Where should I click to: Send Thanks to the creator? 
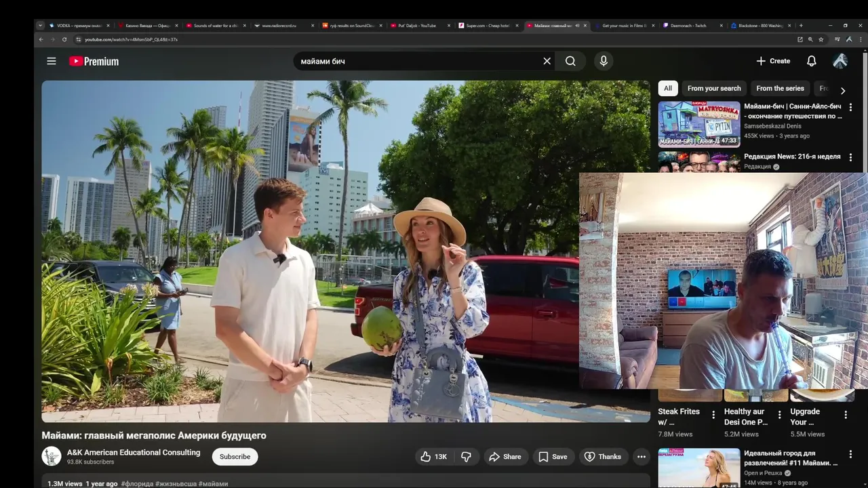pyautogui.click(x=603, y=457)
